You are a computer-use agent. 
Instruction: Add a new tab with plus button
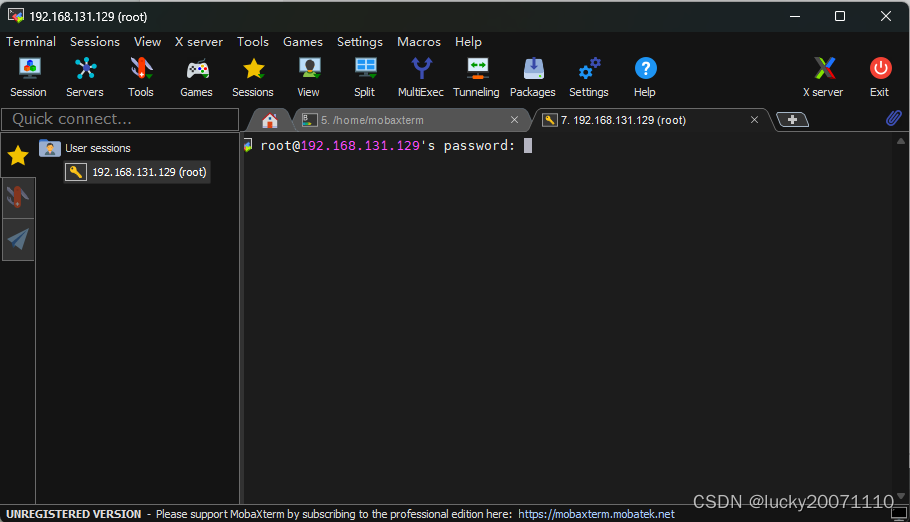792,120
